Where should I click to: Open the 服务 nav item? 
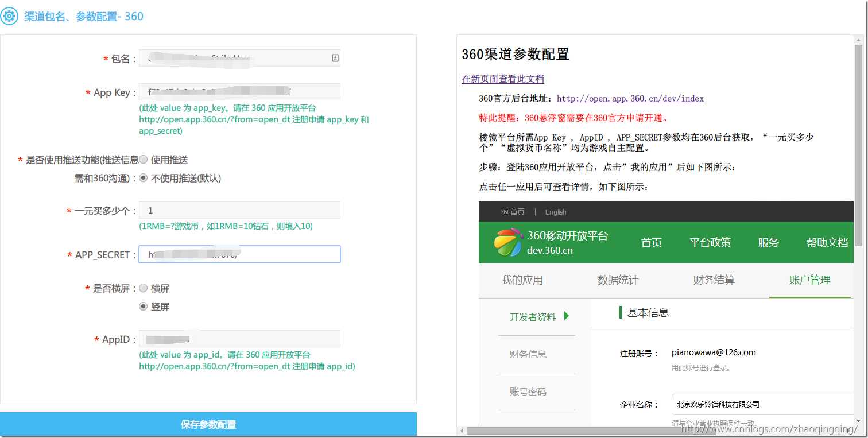pos(768,242)
